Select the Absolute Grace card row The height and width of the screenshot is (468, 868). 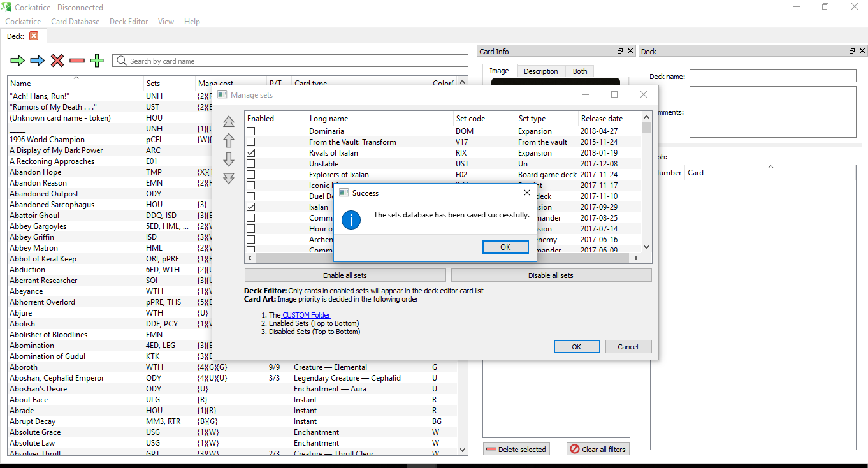coord(233,432)
